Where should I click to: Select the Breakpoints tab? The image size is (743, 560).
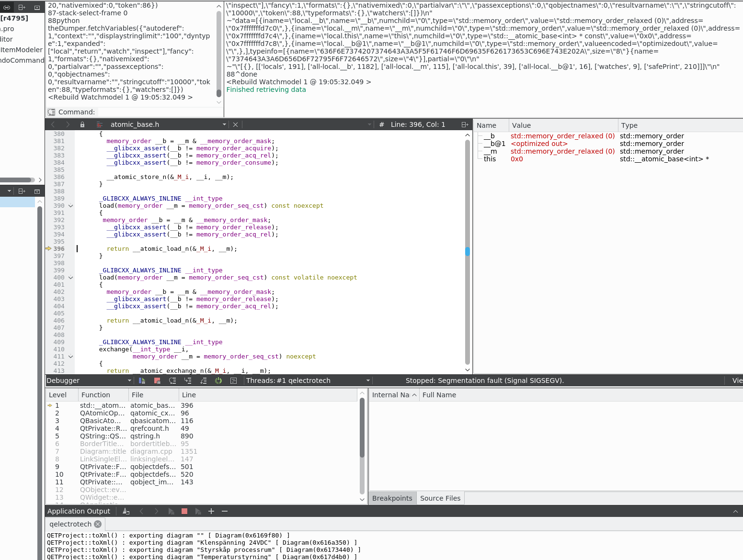coord(392,498)
